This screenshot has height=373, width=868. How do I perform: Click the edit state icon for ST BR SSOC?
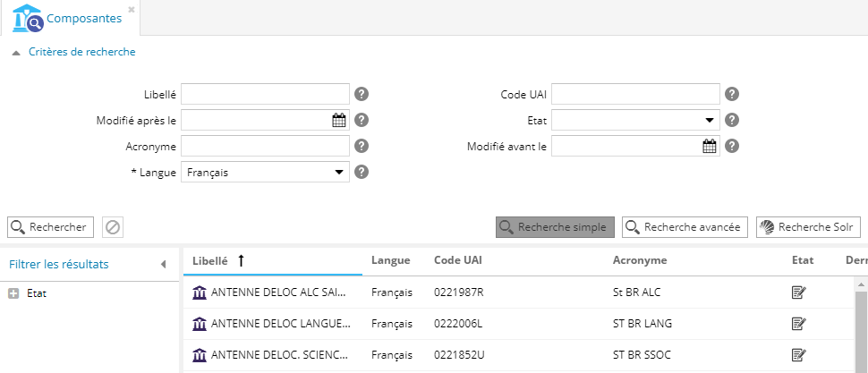[x=799, y=355]
